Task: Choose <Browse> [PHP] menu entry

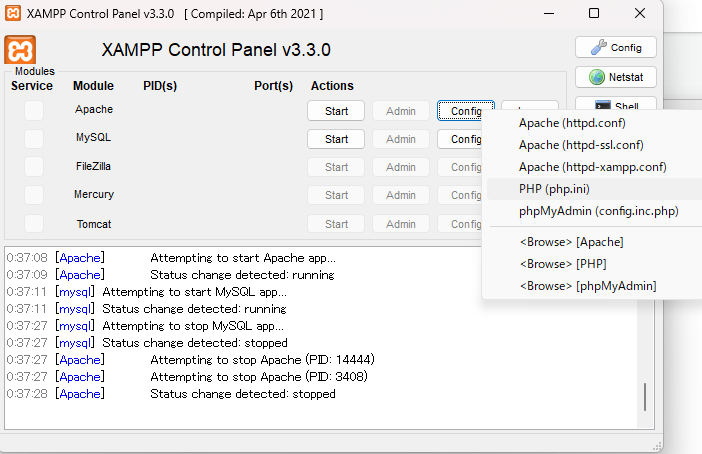Action: click(594, 264)
